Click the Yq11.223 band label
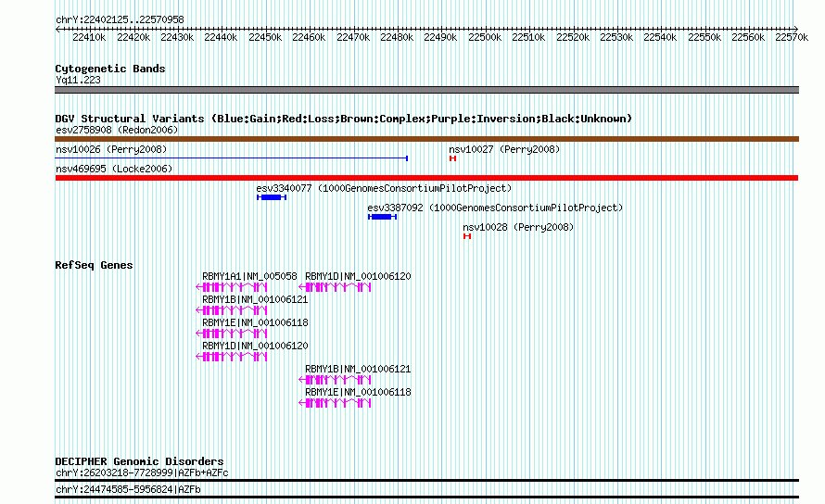 78,80
